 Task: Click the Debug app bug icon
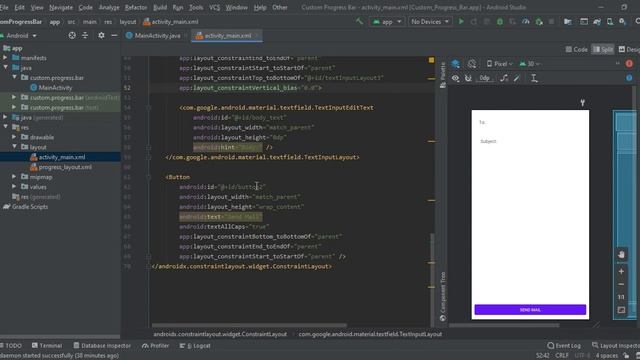point(500,22)
